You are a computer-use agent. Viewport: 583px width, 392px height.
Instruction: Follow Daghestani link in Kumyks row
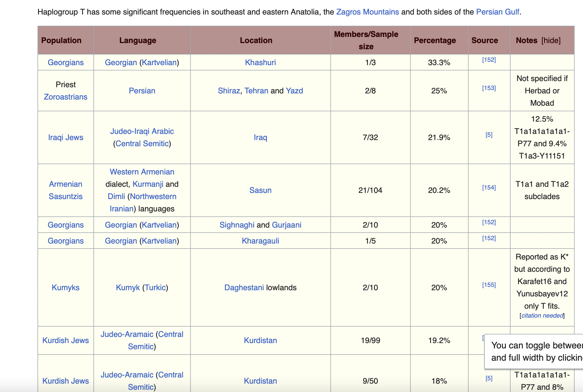coord(244,287)
